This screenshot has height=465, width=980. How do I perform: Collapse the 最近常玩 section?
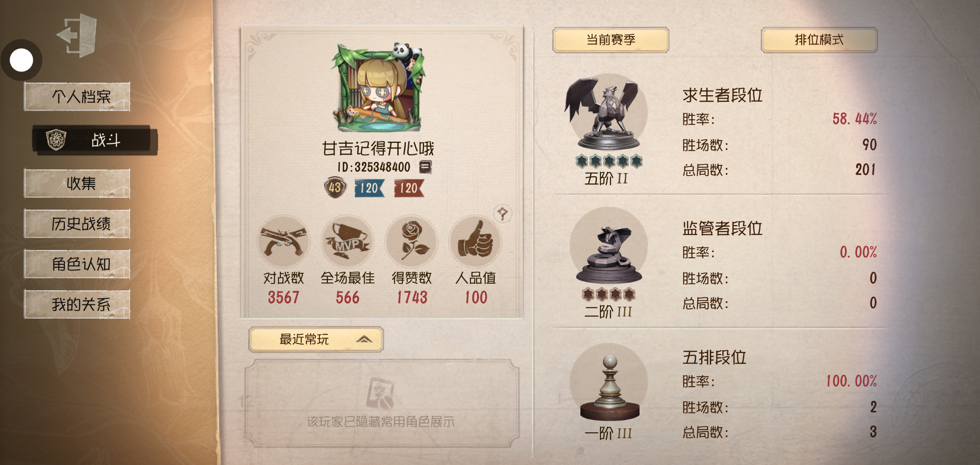[316, 339]
